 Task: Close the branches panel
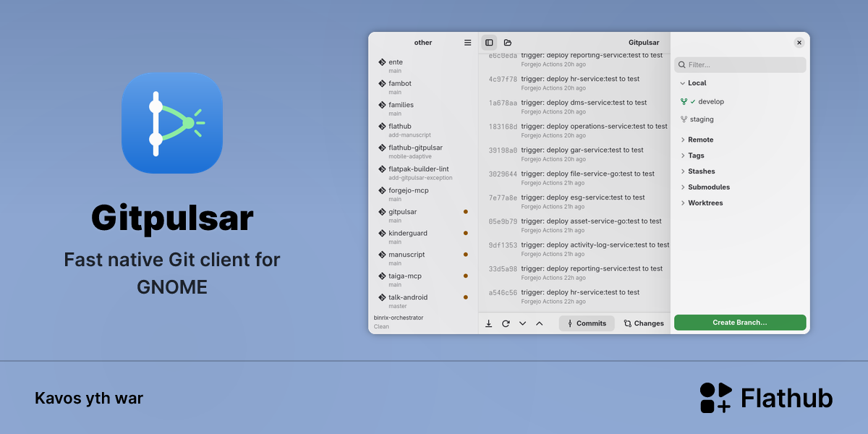pyautogui.click(x=799, y=43)
